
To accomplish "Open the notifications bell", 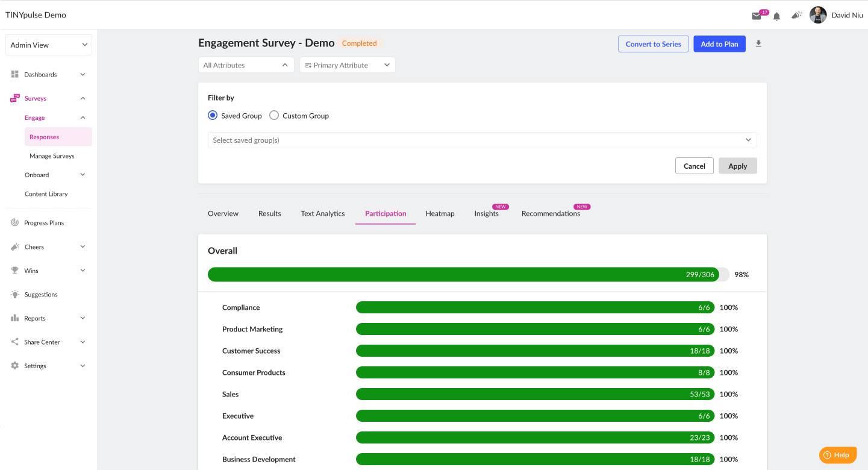I will click(777, 16).
